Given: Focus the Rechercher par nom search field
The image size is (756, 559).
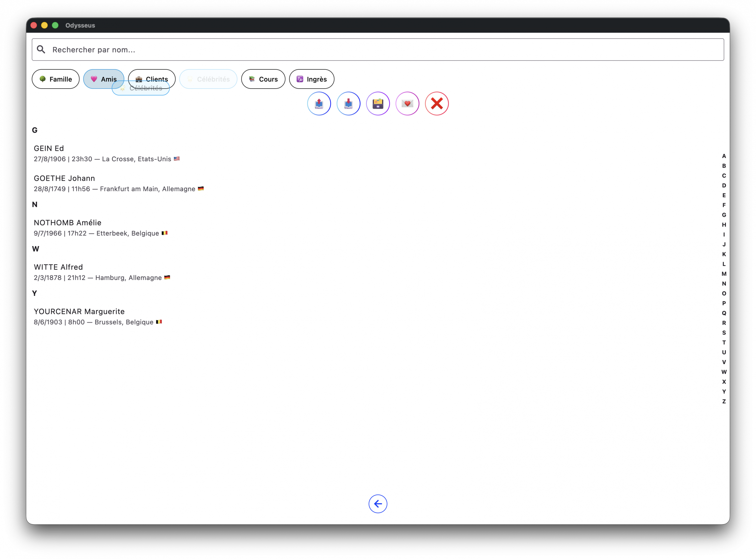Looking at the screenshot, I should point(378,50).
